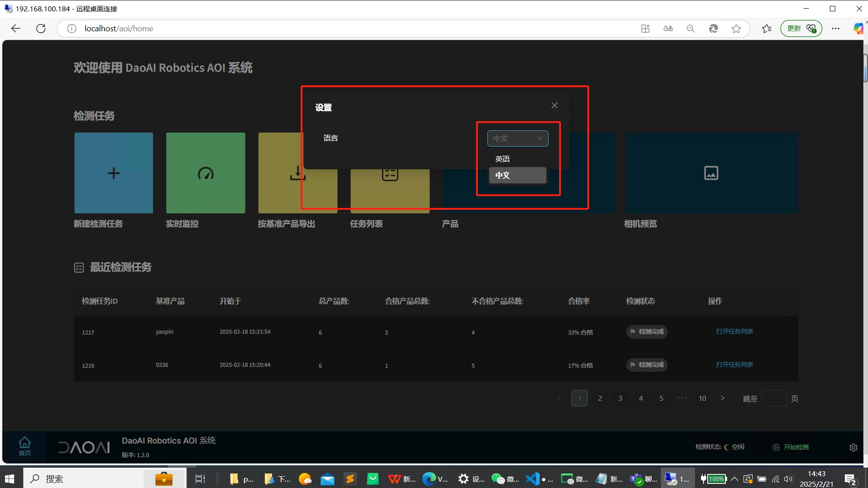Image resolution: width=868 pixels, height=488 pixels.
Task: Open settings gear in bottom bar
Action: click(853, 447)
